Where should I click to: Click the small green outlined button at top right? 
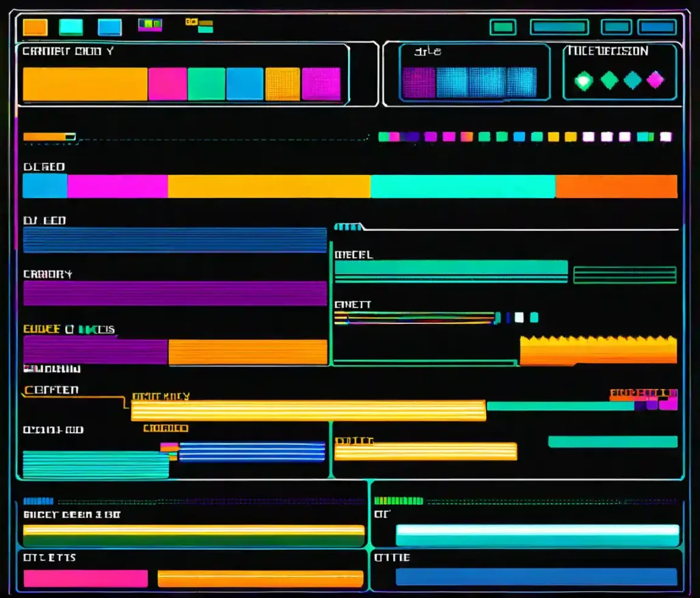click(x=502, y=27)
